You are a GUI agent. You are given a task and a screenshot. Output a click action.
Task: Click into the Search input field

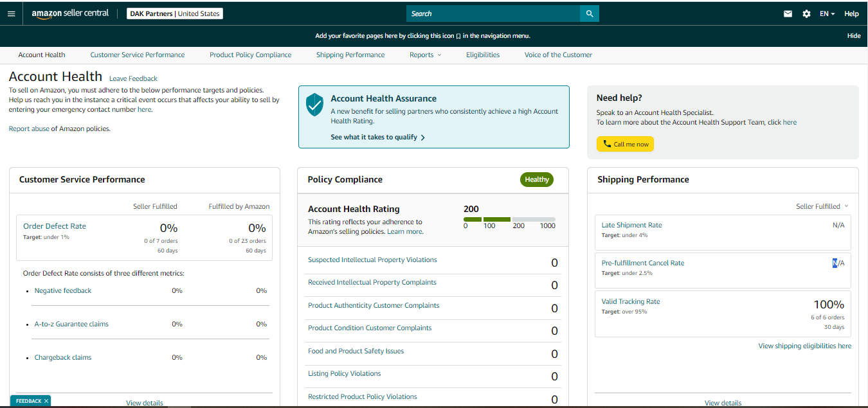coord(493,13)
